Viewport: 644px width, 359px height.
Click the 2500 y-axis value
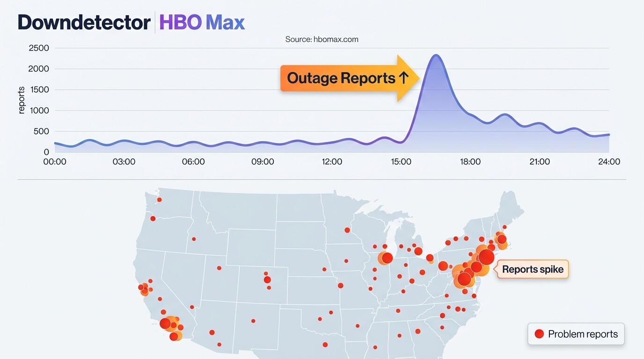(39, 48)
